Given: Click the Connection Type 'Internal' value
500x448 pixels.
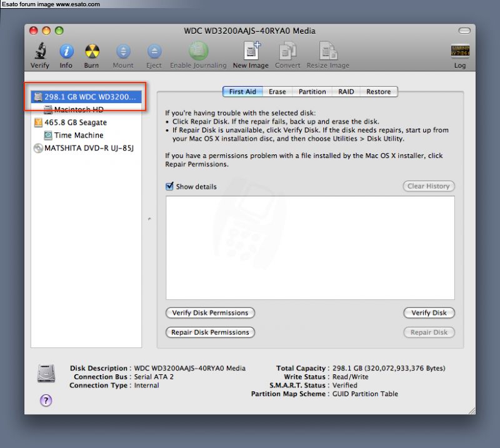Looking at the screenshot, I should [146, 385].
